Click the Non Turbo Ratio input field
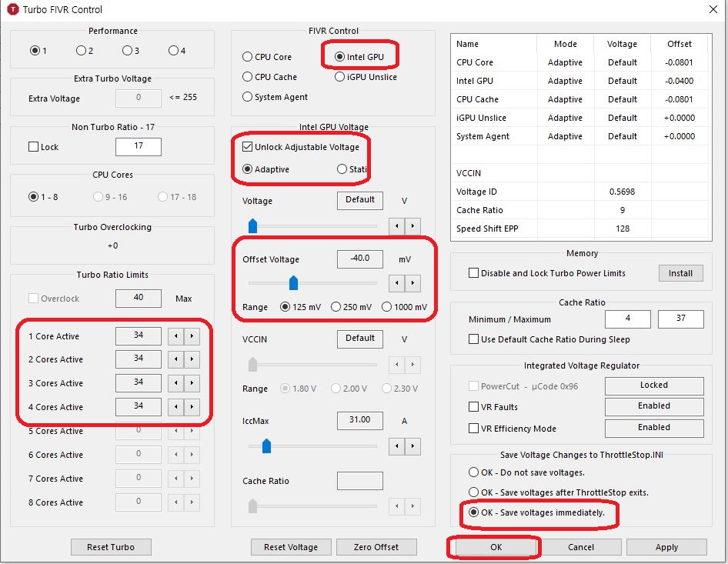728x564 pixels. [x=139, y=146]
